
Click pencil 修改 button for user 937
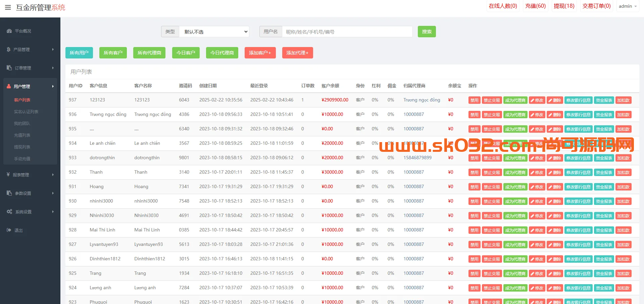pyautogui.click(x=537, y=100)
